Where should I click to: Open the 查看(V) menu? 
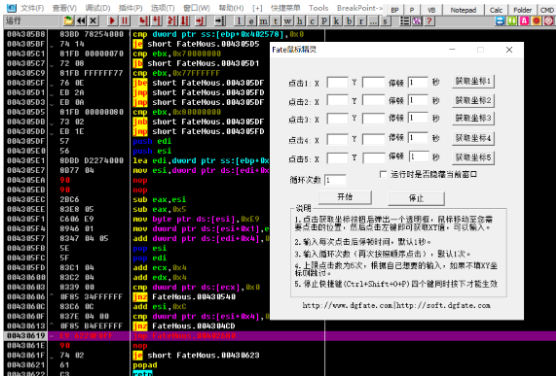[64, 8]
